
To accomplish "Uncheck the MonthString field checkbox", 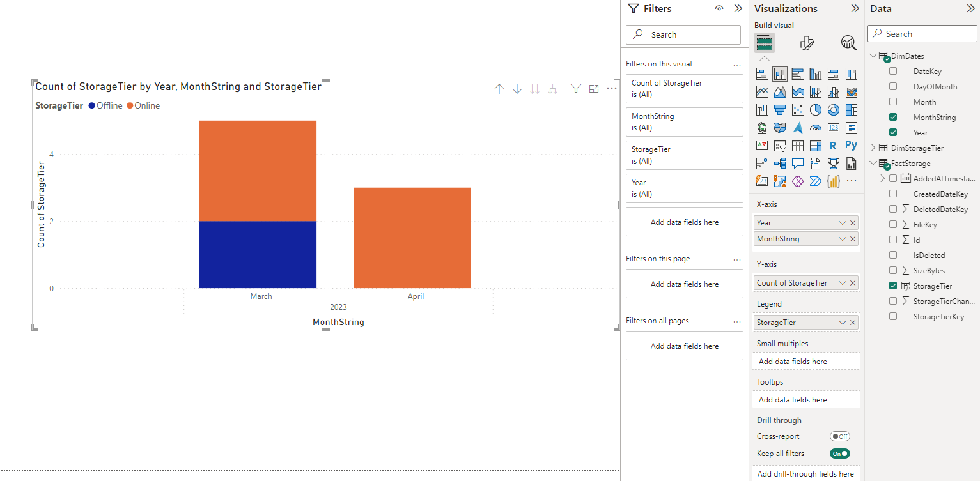I will (893, 117).
